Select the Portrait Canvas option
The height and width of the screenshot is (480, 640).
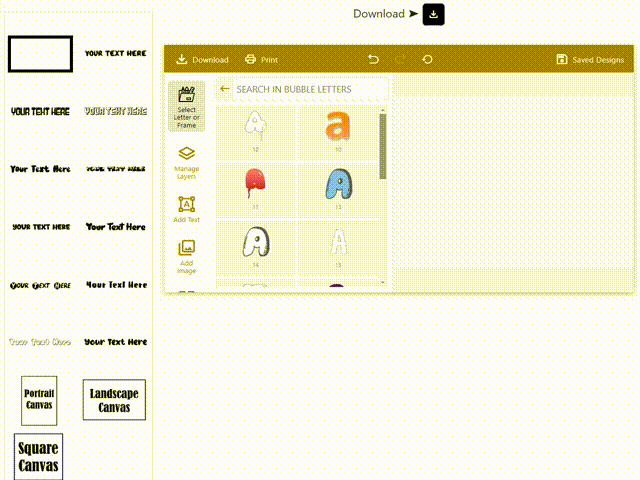pyautogui.click(x=39, y=400)
